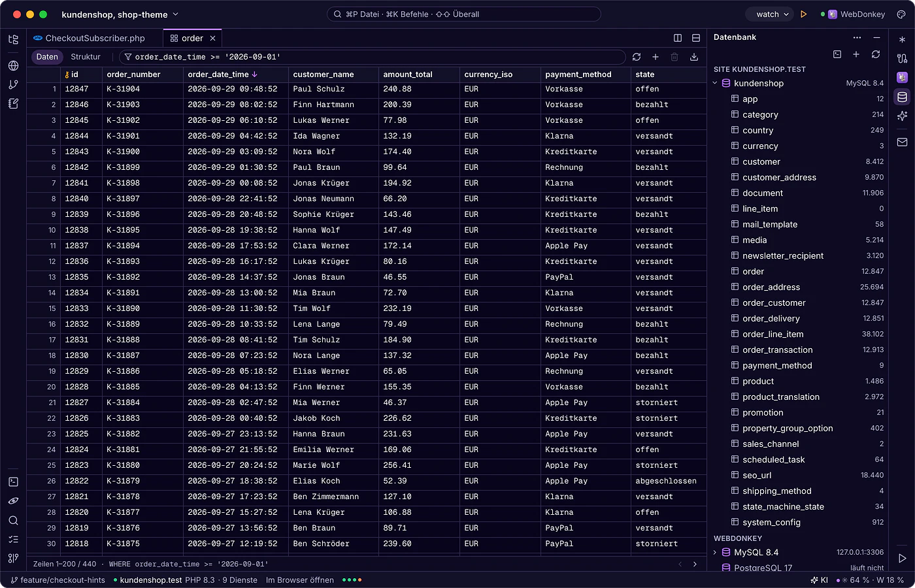Expand the MySQL 8.4 connection

click(715, 553)
